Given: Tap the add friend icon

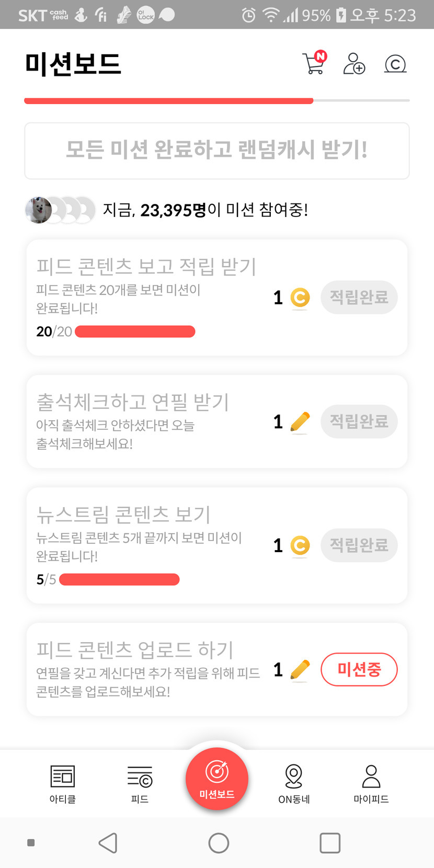Looking at the screenshot, I should click(x=354, y=64).
